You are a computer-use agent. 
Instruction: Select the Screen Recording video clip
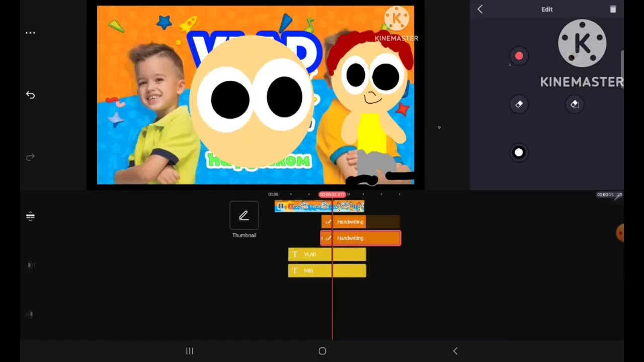319,206
